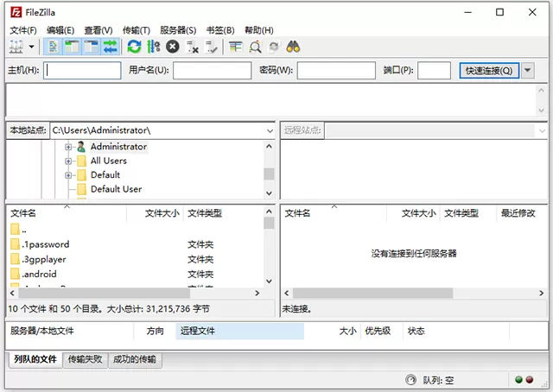This screenshot has width=553, height=392.
Task: Open the Site Manager dropdown arrow
Action: pyautogui.click(x=31, y=47)
